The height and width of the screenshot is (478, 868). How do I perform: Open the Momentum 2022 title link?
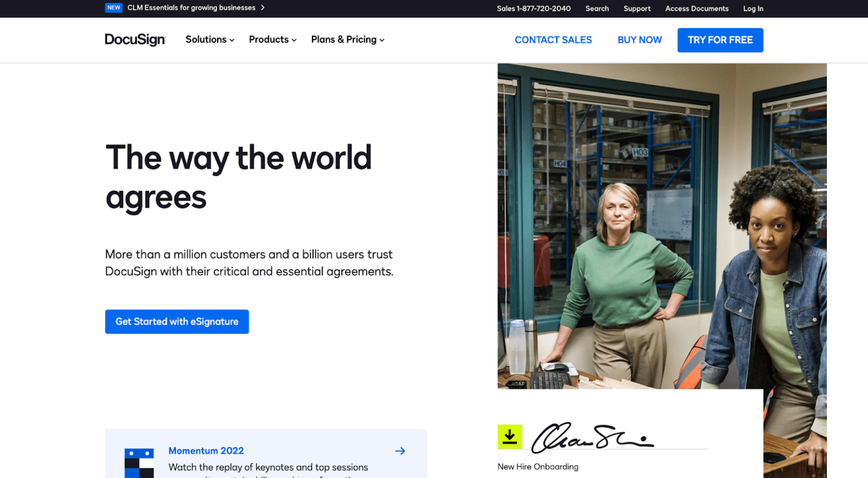pos(206,451)
